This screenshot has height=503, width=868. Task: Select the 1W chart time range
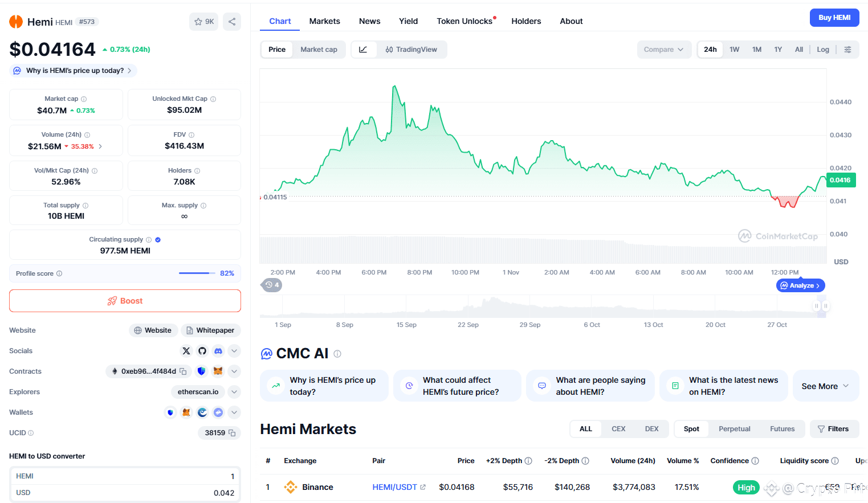[x=734, y=50]
